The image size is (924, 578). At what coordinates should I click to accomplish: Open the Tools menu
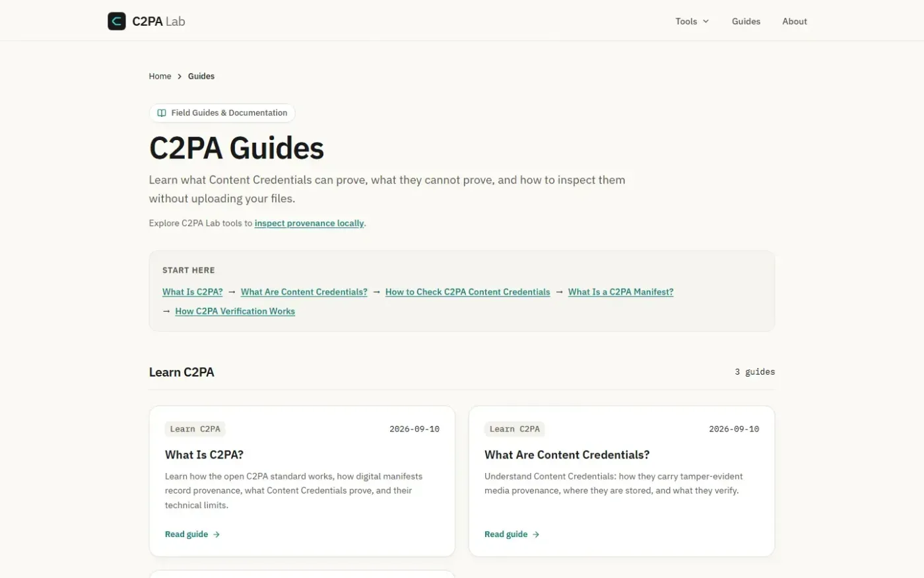click(692, 21)
